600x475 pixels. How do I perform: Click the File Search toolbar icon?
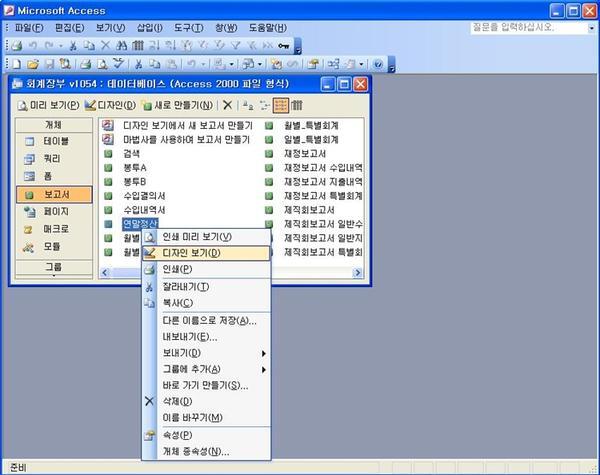[x=65, y=64]
